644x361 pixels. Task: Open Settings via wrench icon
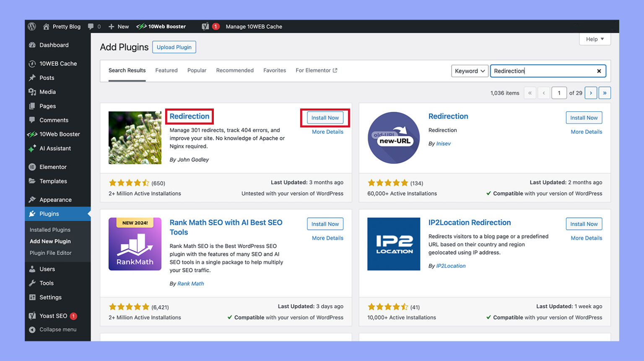click(33, 297)
